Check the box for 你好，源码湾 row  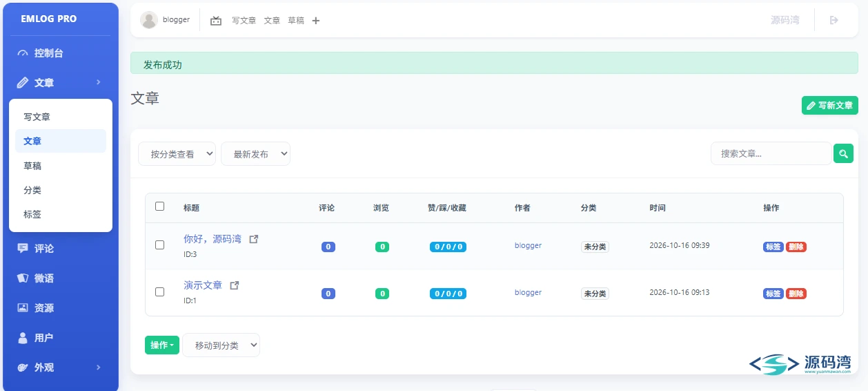[x=160, y=245]
